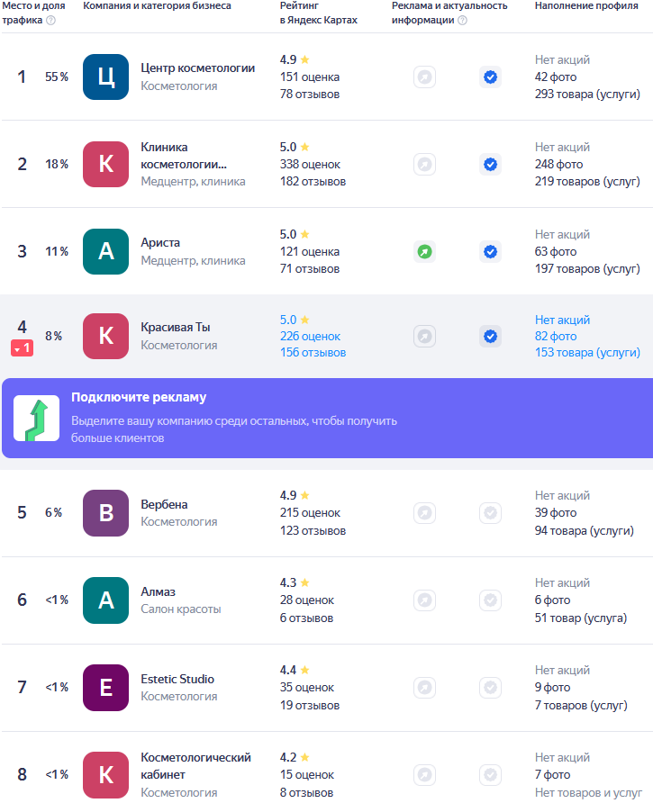Click the red position drop badge
653x812 pixels.
tap(22, 347)
